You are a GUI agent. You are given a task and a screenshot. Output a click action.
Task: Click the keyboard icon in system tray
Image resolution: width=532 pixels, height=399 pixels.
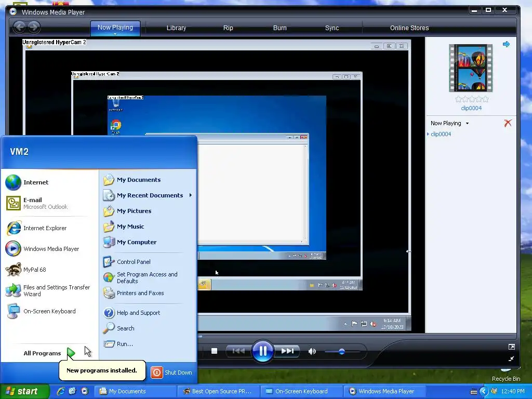point(474,392)
